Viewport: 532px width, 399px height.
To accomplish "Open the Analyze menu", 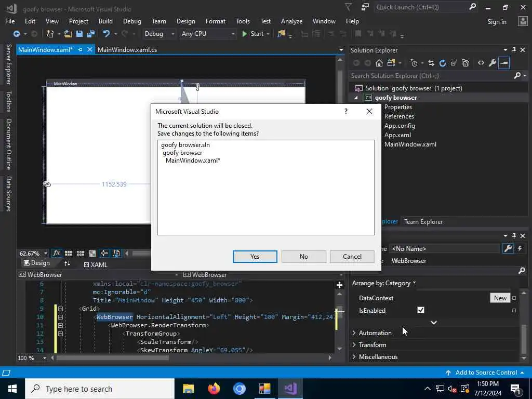I will [291, 21].
